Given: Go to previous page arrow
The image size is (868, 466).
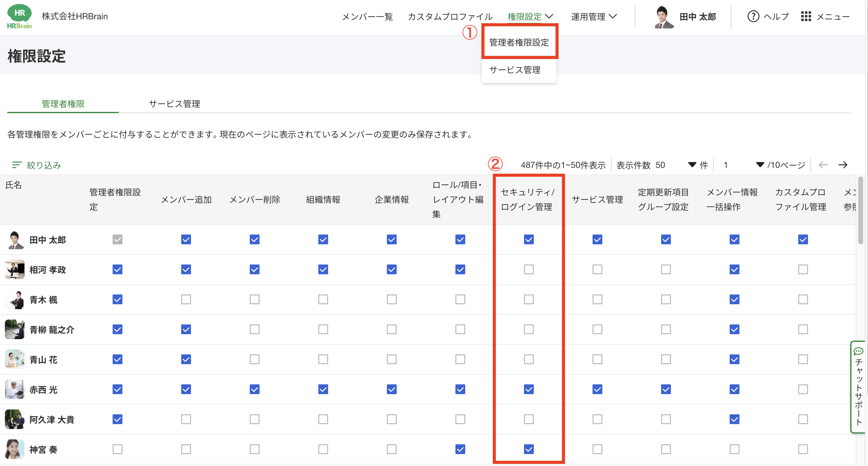Looking at the screenshot, I should 823,165.
